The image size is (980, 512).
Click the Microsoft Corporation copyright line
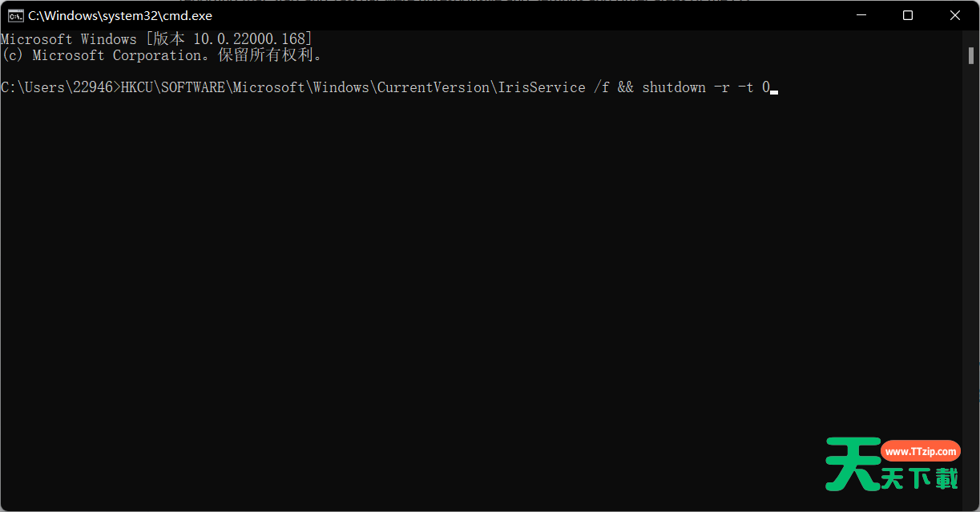(x=161, y=55)
